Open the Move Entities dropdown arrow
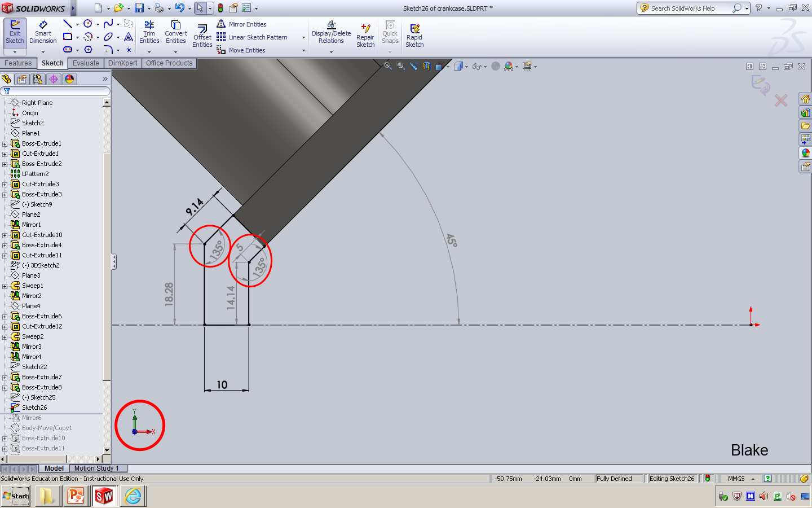 pos(303,51)
